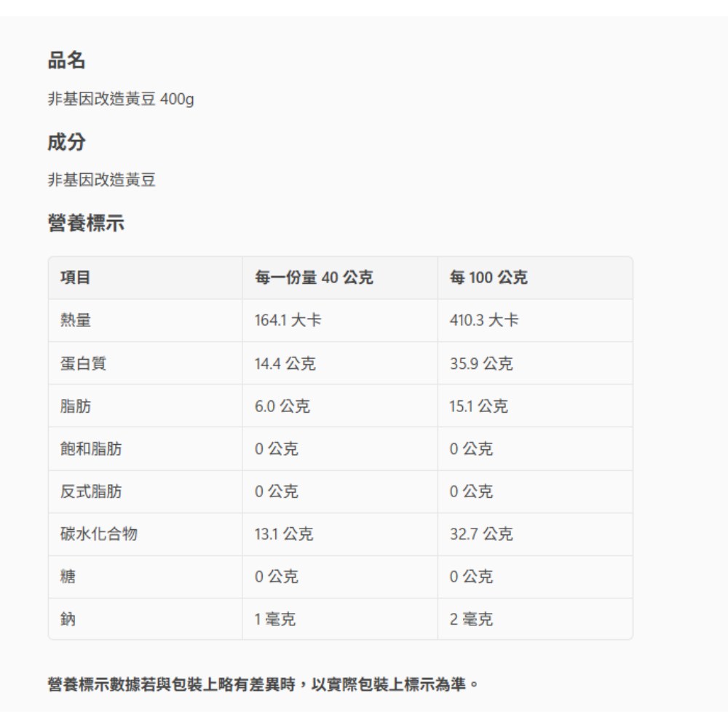Click the 14.4 公克 protein value
The image size is (728, 728).
click(x=285, y=363)
